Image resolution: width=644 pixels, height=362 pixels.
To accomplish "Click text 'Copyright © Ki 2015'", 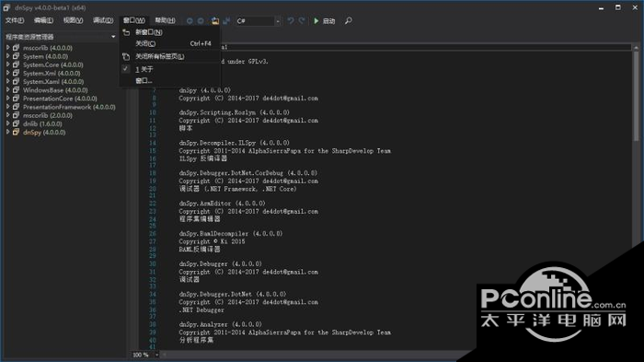I will 212,241.
